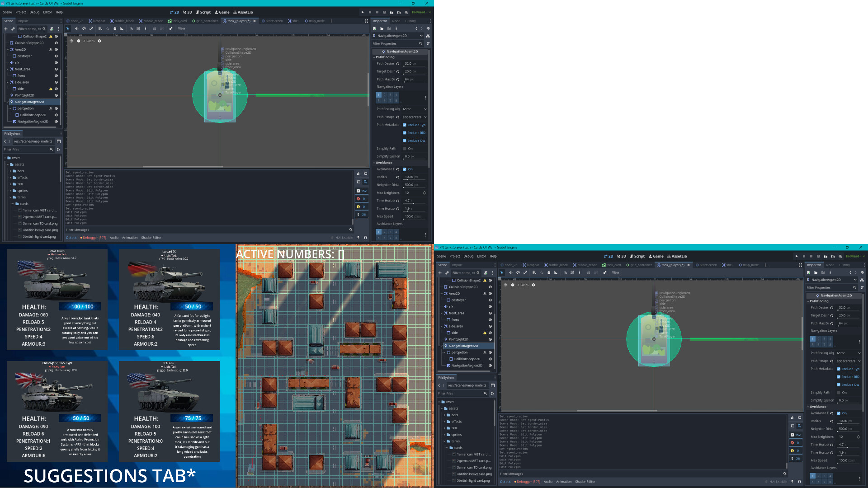Select Move Mode tool in lower Godot window
Image resolution: width=868 pixels, height=488 pixels.
[510, 272]
